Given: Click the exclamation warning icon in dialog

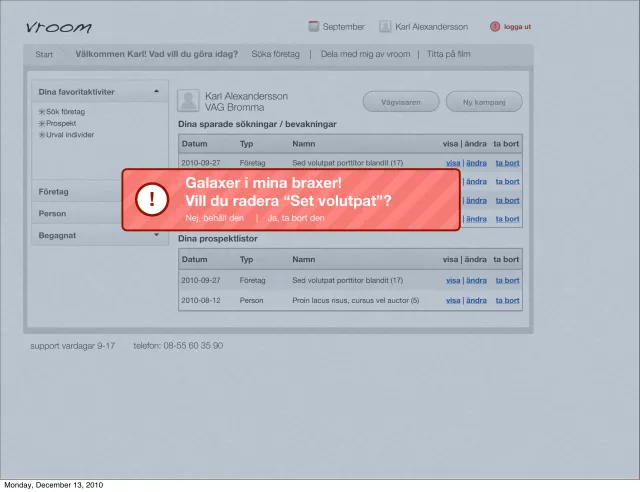Looking at the screenshot, I should pos(152,199).
